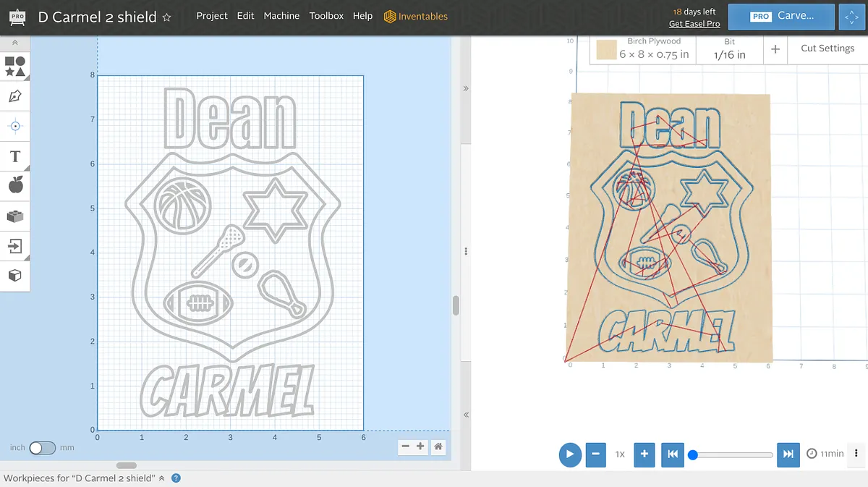This screenshot has height=487, width=868.
Task: Click the Carve button
Action: point(781,16)
